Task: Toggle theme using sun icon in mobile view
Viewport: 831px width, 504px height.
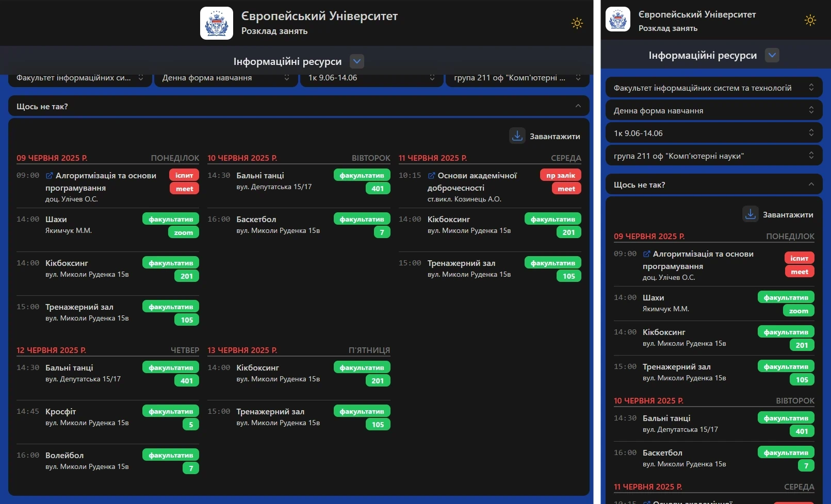Action: pyautogui.click(x=810, y=20)
